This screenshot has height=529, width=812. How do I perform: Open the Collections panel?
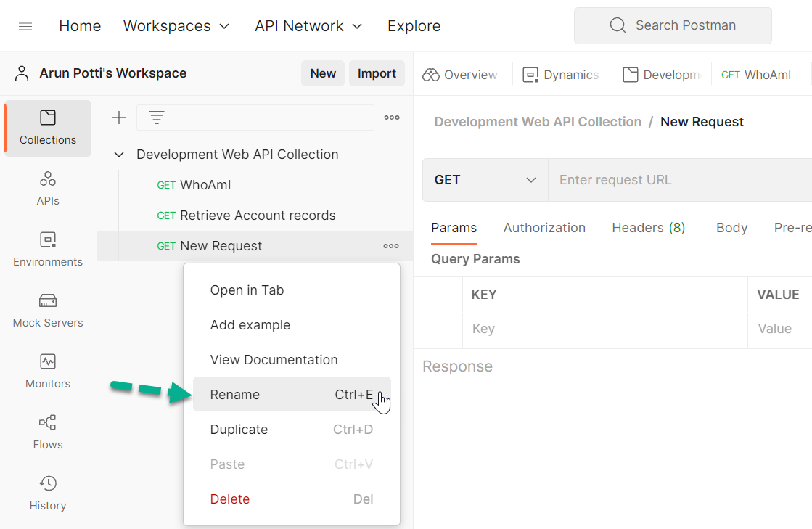(x=47, y=128)
